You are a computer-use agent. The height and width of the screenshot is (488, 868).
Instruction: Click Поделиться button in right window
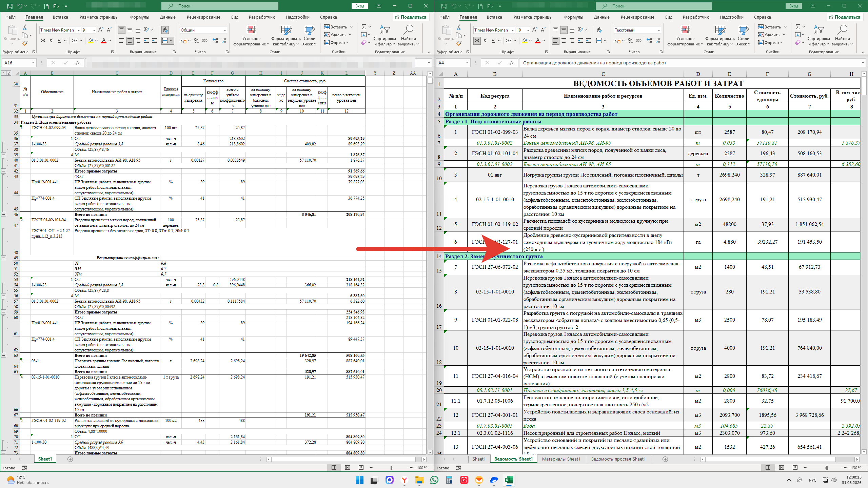844,17
